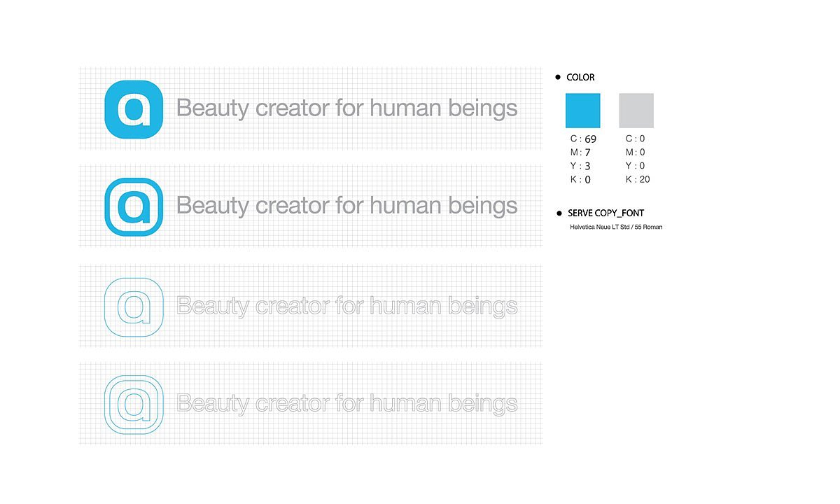
Task: Click the bullet dot beside SERVE COPY_FONT
Action: tap(559, 213)
